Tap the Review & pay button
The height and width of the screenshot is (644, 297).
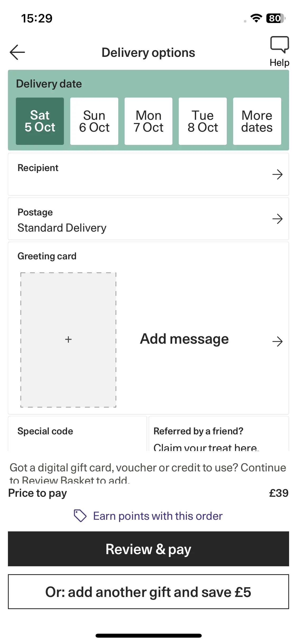point(148,549)
